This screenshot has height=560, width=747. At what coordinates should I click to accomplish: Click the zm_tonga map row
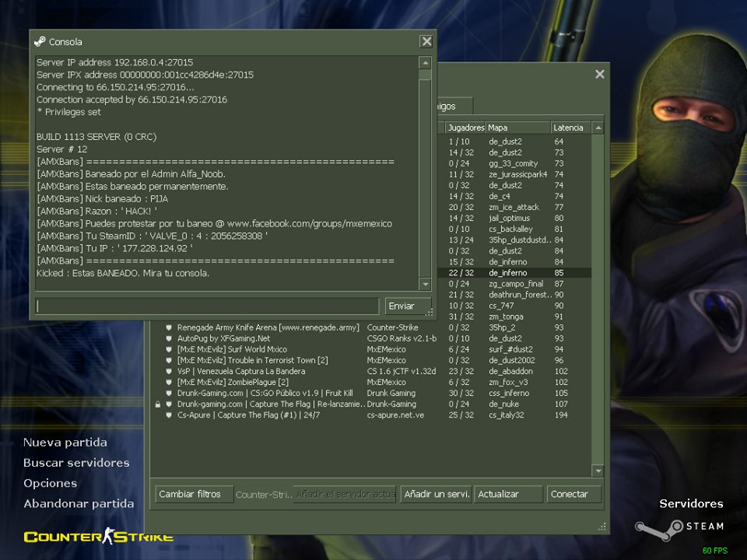[514, 317]
